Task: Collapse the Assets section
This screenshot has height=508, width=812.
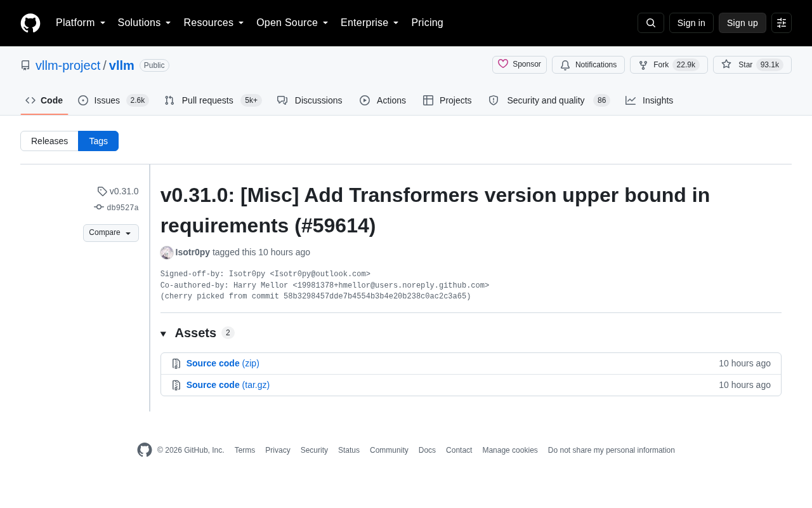Action: (x=197, y=333)
